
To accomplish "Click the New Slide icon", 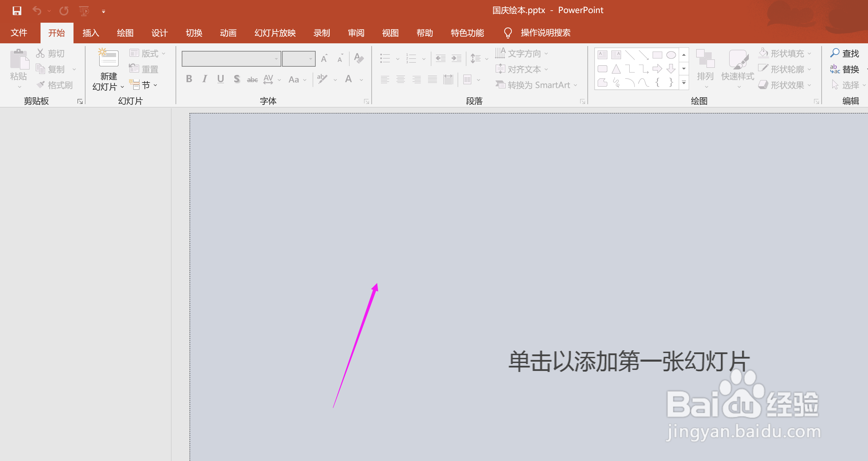I will pyautogui.click(x=108, y=58).
